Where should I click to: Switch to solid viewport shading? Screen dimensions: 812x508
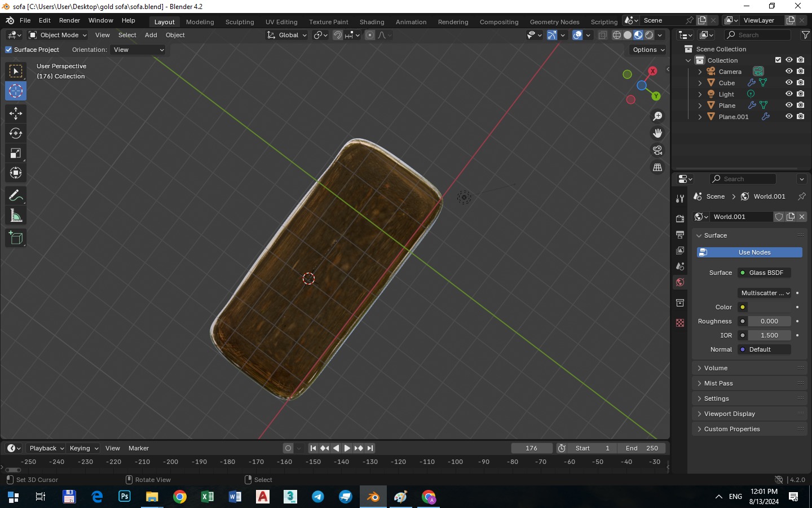[x=628, y=35]
